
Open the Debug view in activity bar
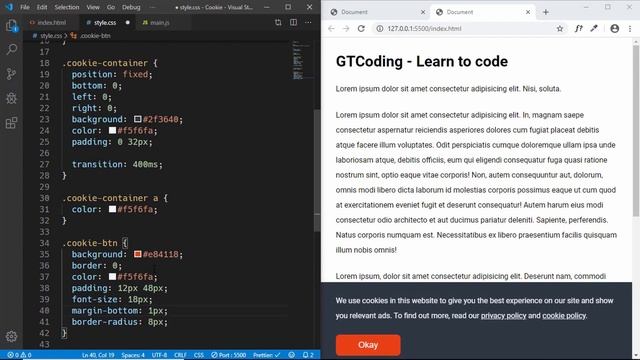pos(11,98)
